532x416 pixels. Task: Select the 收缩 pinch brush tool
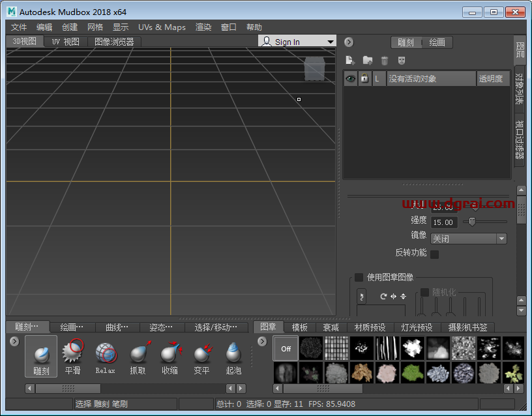coord(170,356)
